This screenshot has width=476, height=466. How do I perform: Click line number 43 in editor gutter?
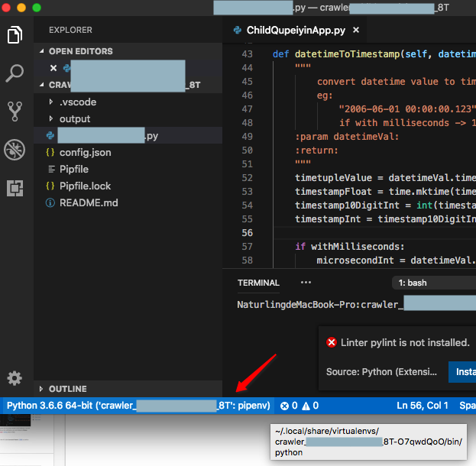pyautogui.click(x=247, y=54)
